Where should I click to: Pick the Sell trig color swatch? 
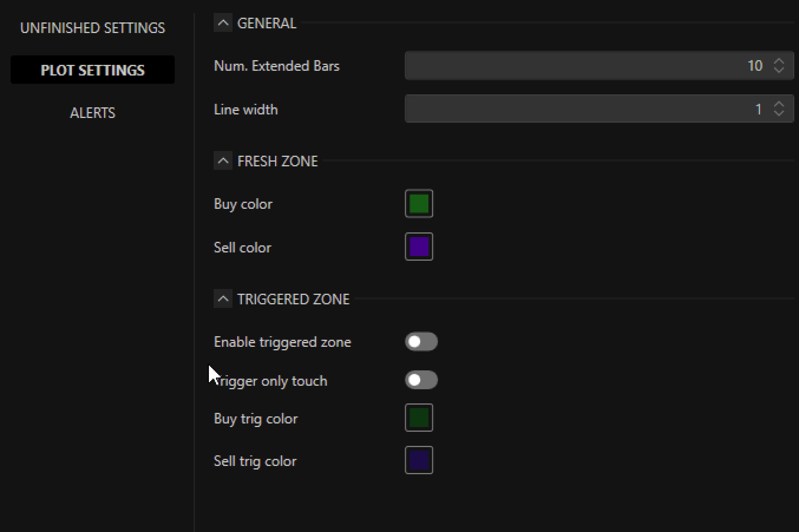(x=419, y=460)
